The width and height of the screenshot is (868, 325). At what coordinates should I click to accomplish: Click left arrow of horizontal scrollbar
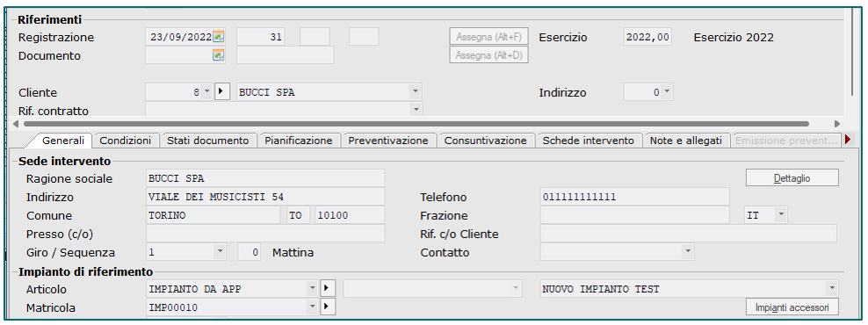pyautogui.click(x=16, y=124)
